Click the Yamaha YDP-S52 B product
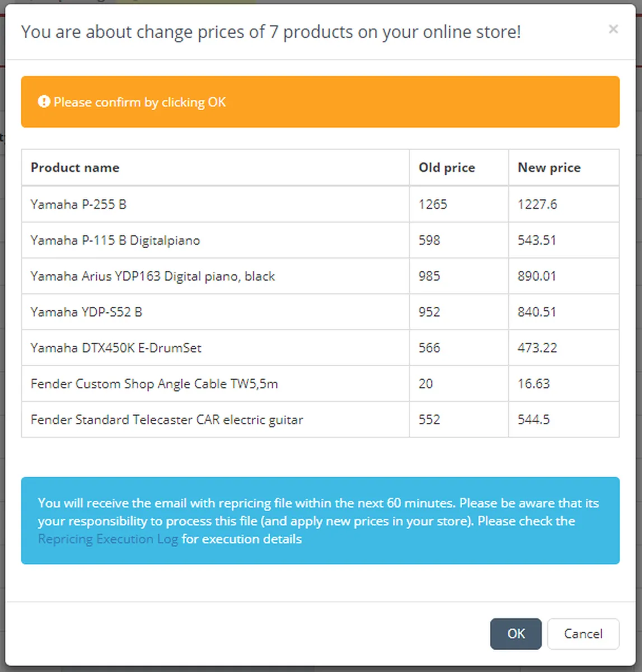The width and height of the screenshot is (642, 672). click(86, 312)
